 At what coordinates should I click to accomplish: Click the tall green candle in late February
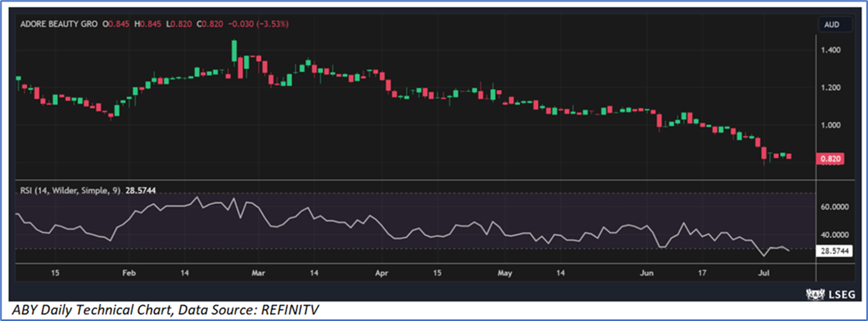coord(234,50)
